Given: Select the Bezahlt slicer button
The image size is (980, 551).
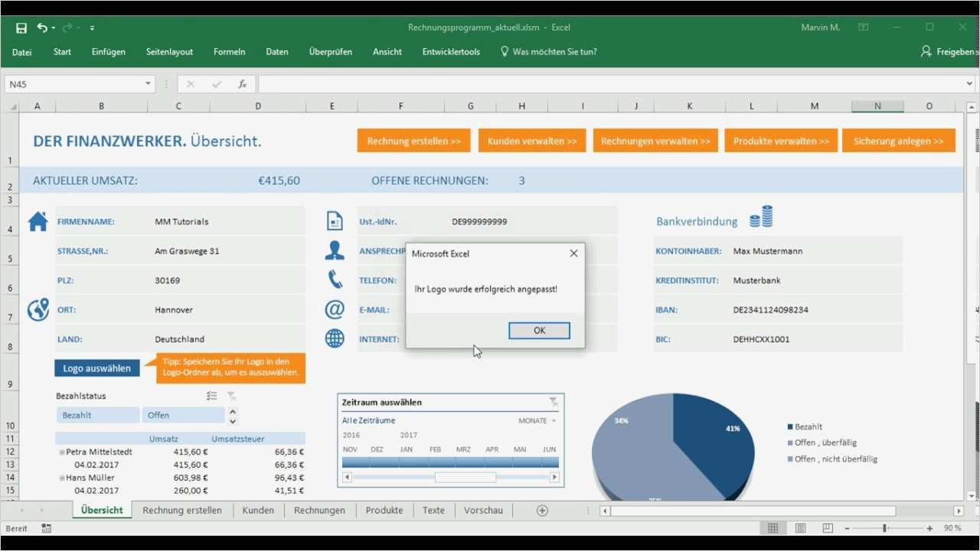Looking at the screenshot, I should [97, 414].
